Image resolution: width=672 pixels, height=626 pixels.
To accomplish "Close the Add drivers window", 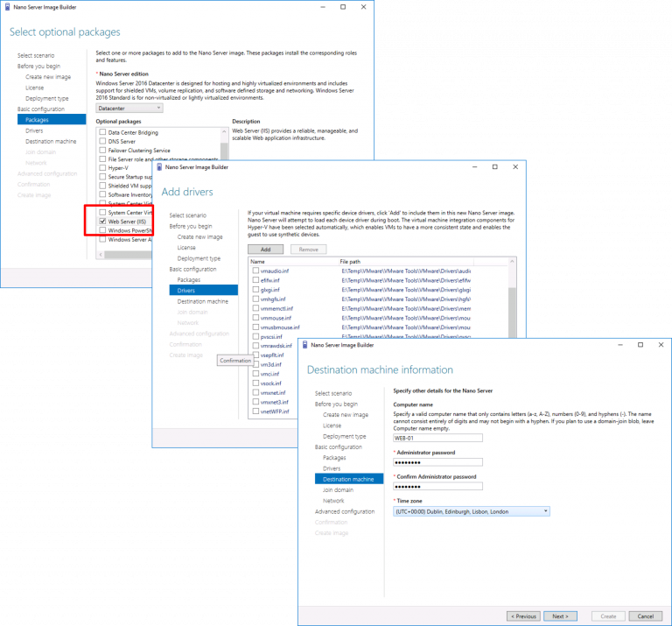I will pos(515,167).
